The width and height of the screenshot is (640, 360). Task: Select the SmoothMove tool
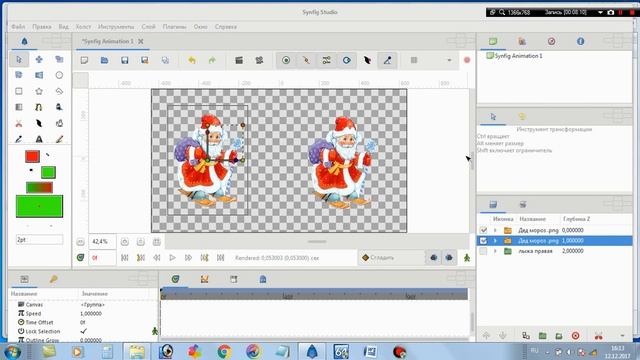pos(39,60)
